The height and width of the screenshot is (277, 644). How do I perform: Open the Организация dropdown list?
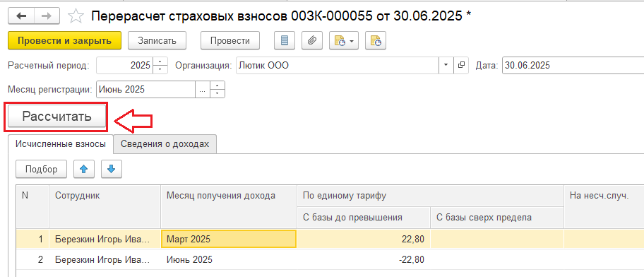pos(446,65)
